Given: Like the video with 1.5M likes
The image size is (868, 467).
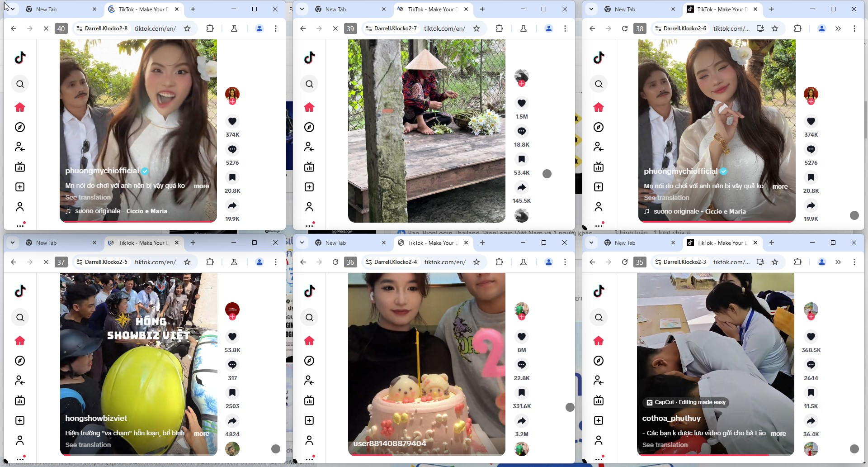Looking at the screenshot, I should tap(521, 103).
